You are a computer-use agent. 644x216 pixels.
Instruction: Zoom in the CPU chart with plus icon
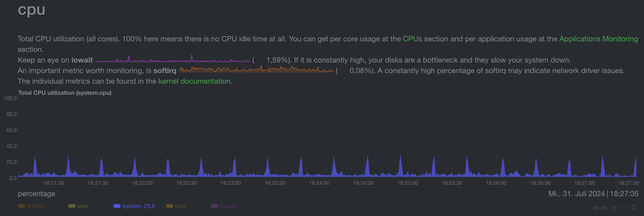pyautogui.click(x=614, y=208)
